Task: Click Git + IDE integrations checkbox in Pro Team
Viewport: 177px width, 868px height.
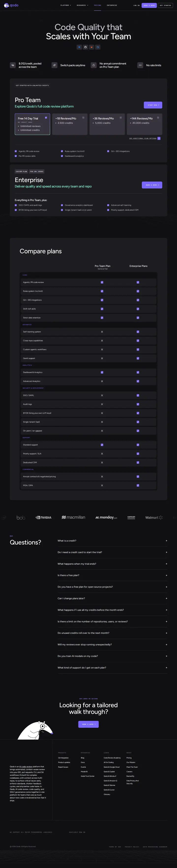Action: point(108,151)
